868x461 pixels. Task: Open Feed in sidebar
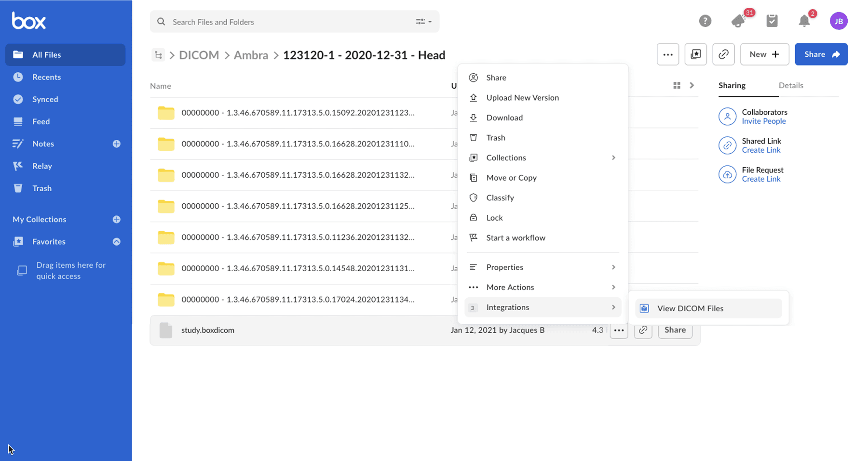click(66, 121)
